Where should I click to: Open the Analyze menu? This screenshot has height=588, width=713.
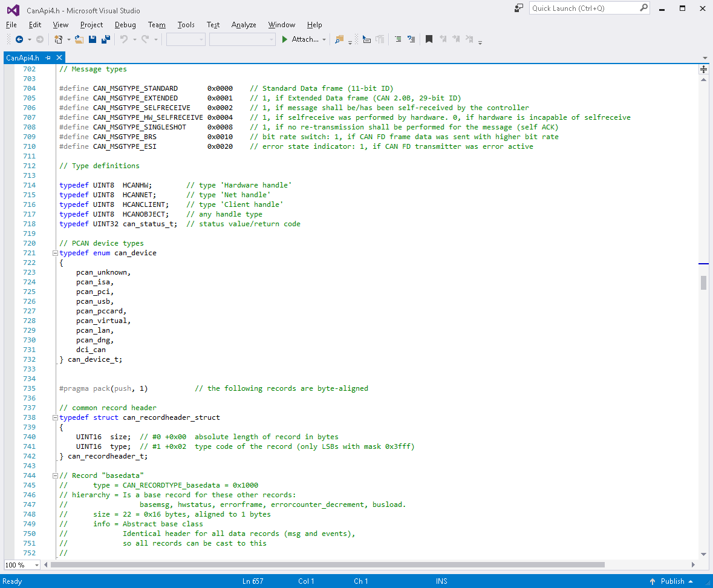(x=244, y=25)
